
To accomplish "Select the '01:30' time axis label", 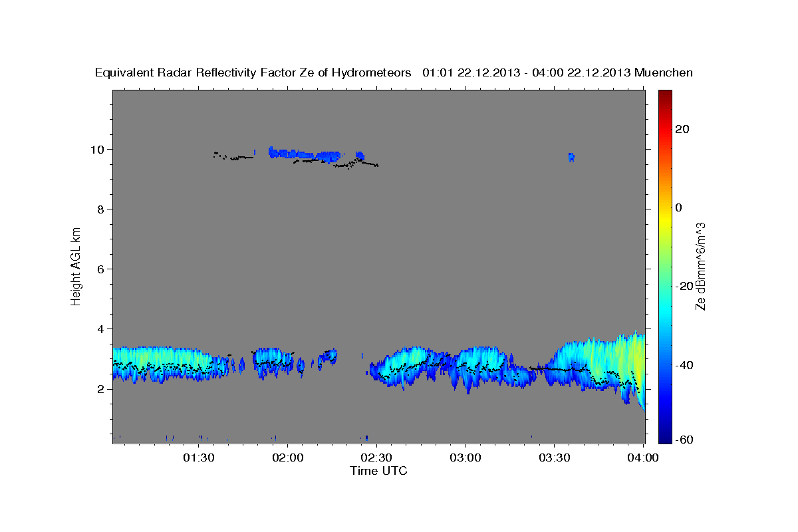I will pyautogui.click(x=199, y=458).
